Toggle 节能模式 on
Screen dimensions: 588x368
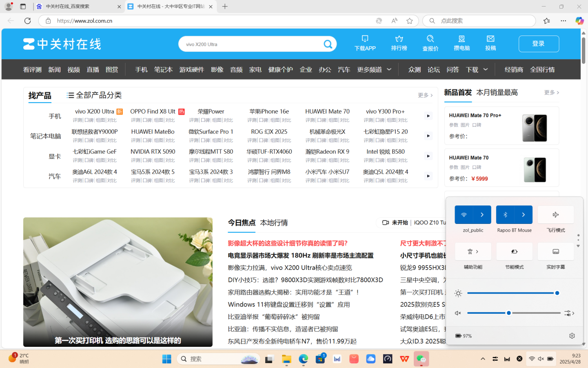pos(514,251)
